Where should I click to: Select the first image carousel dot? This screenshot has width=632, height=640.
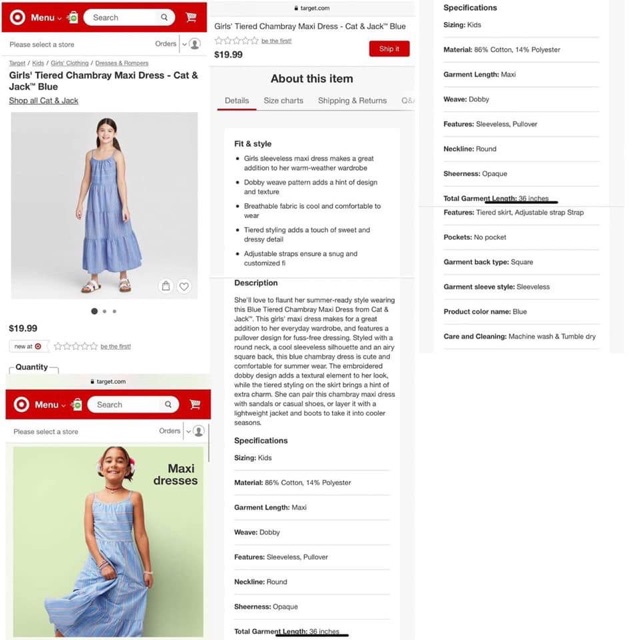94,311
